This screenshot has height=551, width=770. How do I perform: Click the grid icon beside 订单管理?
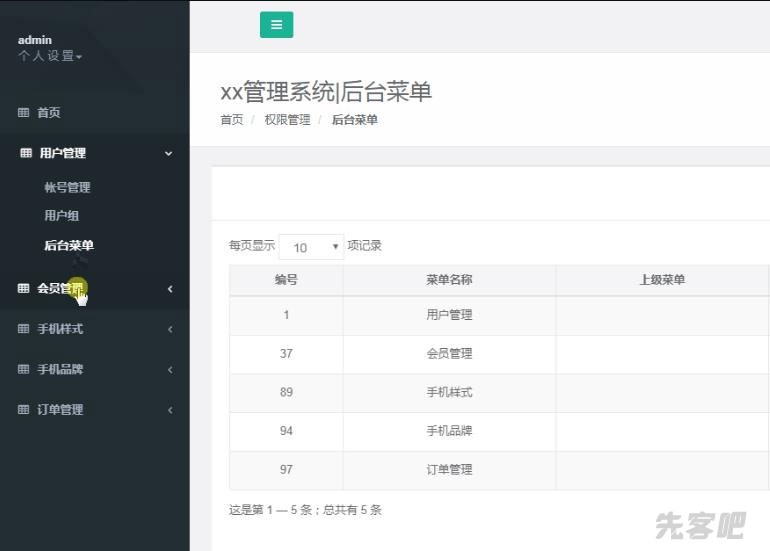[24, 410]
